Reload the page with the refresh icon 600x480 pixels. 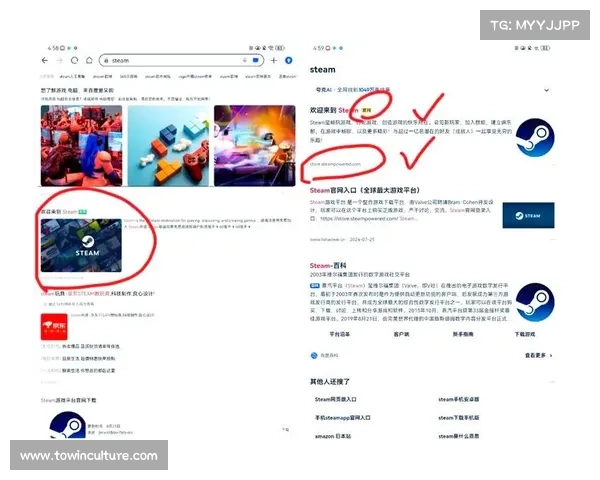75,60
